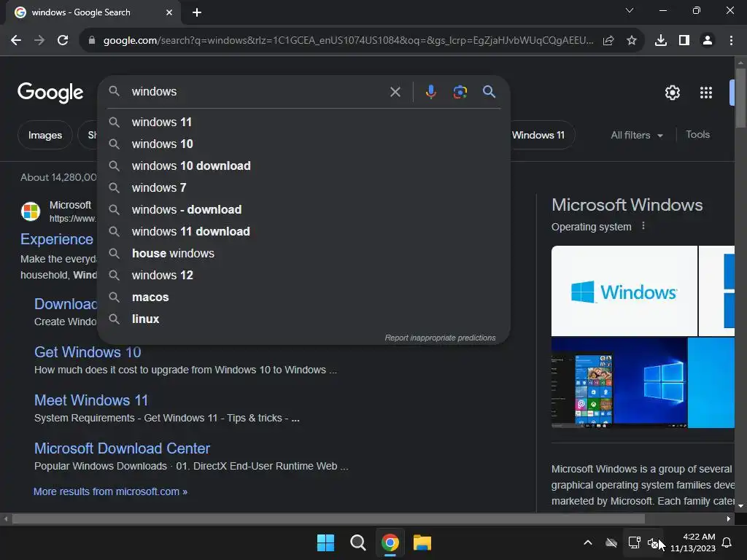Choose suggestion "windows 10 download"

point(304,166)
